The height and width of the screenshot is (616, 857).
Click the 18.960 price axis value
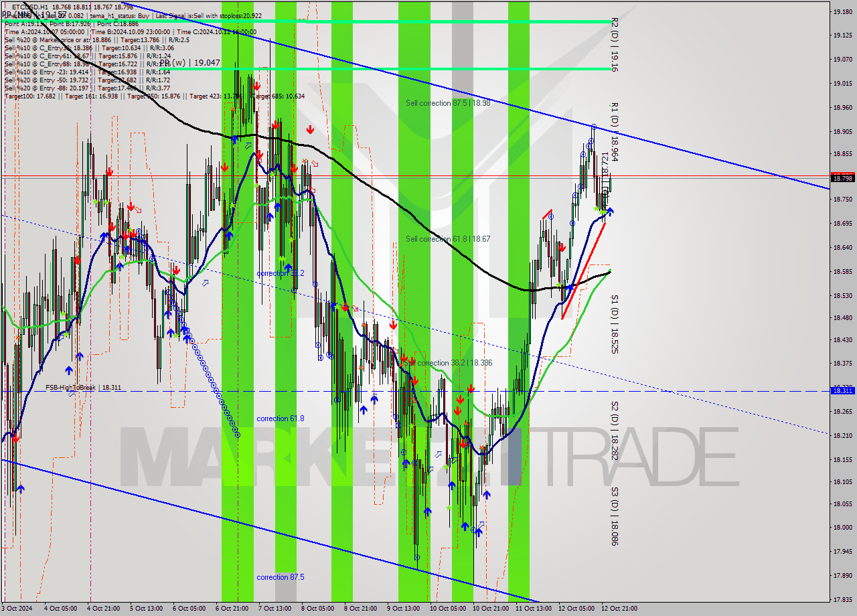point(842,107)
